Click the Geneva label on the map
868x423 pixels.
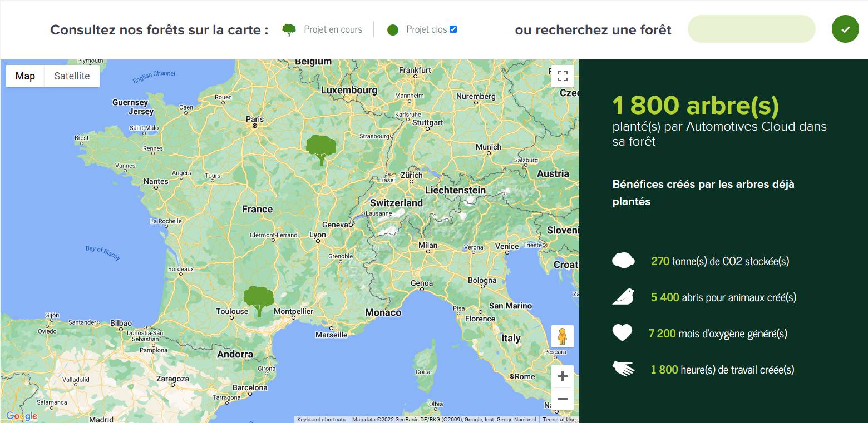(336, 225)
